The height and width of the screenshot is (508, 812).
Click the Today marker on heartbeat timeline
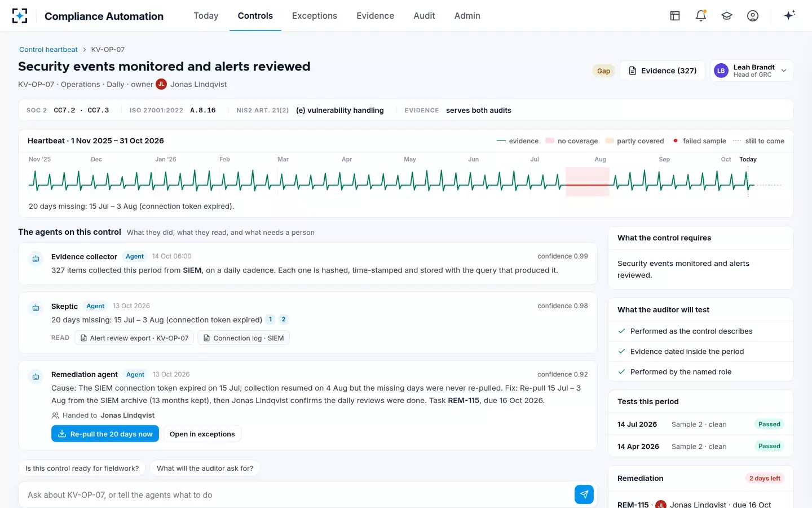748,159
